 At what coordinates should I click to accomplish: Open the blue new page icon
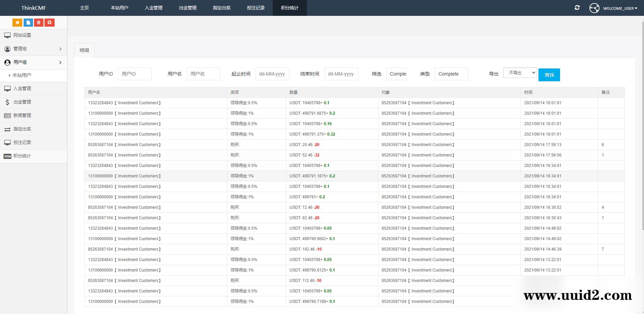[x=28, y=22]
